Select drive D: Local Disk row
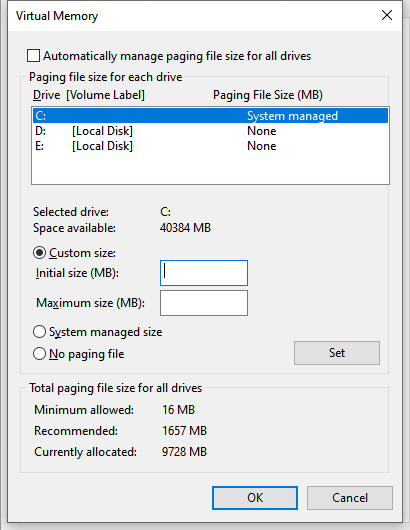410x530 pixels. click(210, 131)
